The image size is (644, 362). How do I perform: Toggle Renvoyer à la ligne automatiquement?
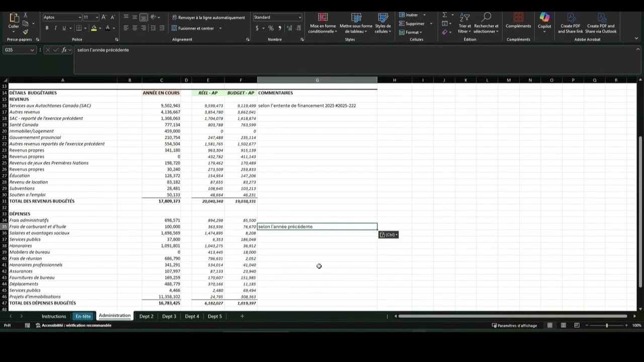tap(208, 18)
